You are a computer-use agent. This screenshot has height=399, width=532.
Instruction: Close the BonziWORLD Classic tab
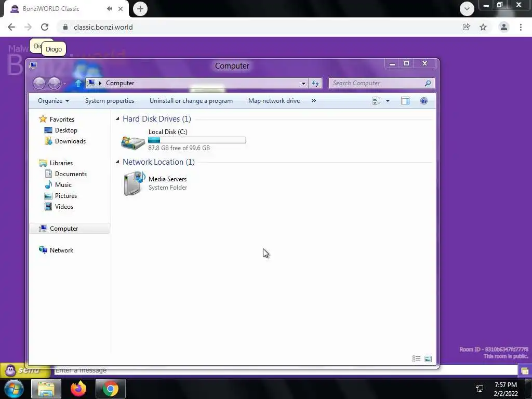(x=121, y=9)
